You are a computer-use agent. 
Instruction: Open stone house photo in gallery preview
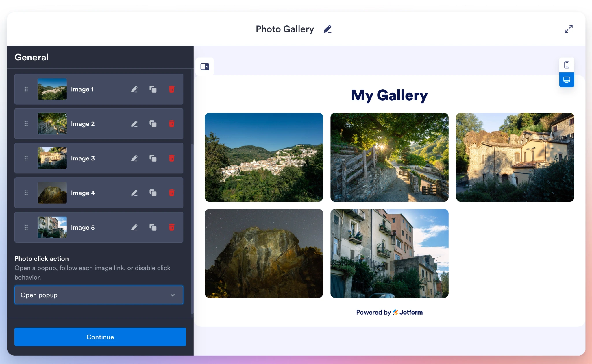515,157
